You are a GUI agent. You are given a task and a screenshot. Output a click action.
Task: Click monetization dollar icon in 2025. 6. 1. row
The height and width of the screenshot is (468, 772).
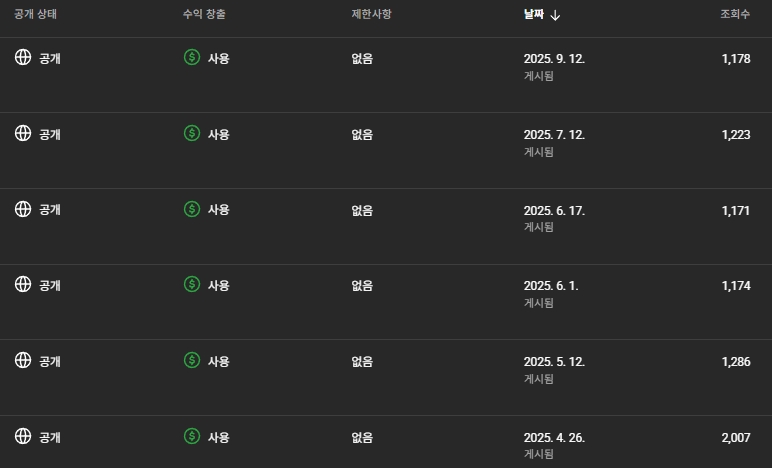pos(192,285)
